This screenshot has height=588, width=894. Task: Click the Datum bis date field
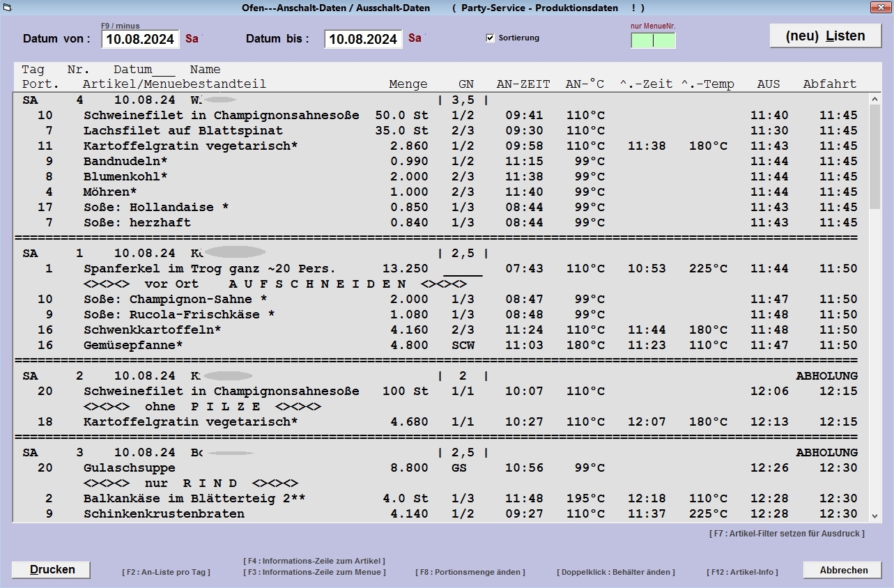(363, 39)
